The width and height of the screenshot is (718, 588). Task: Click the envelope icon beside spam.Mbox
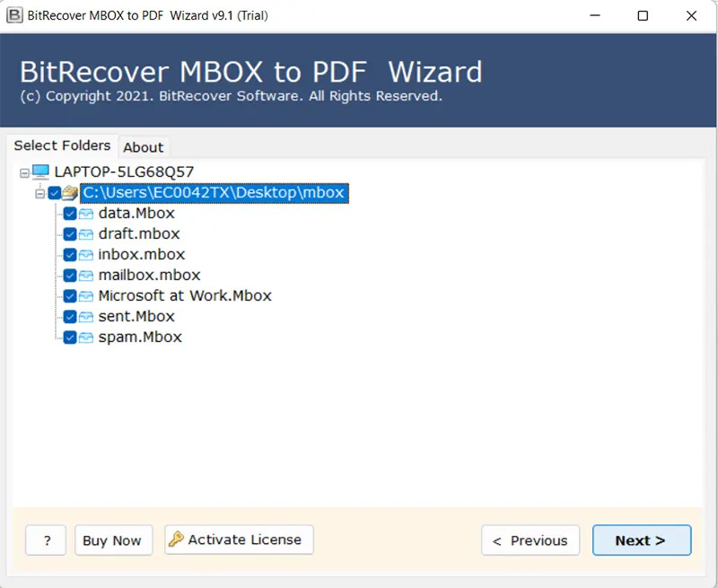(85, 337)
